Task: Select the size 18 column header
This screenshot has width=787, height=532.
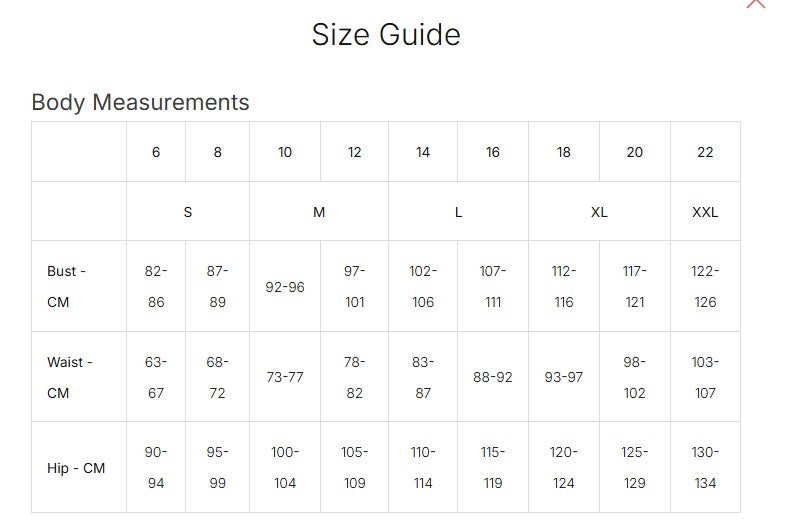Action: click(x=564, y=152)
